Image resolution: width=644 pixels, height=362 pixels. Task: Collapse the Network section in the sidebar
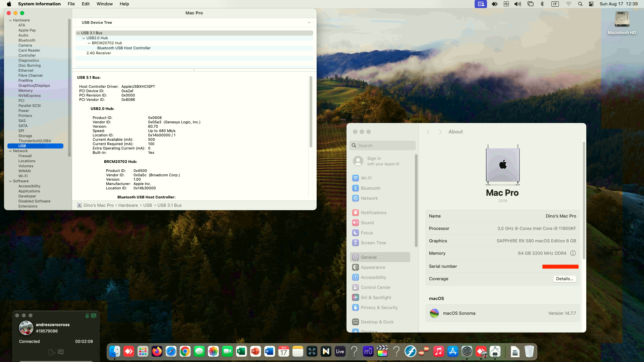tap(10, 151)
